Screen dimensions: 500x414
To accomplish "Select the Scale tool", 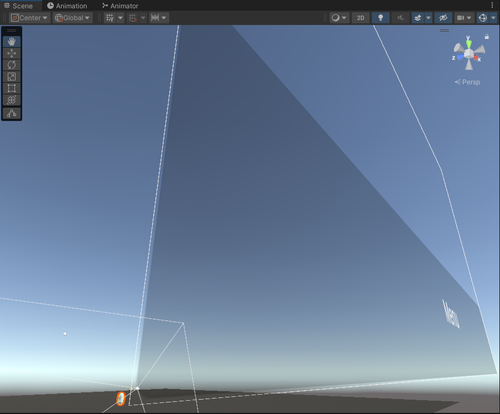I will (x=12, y=77).
